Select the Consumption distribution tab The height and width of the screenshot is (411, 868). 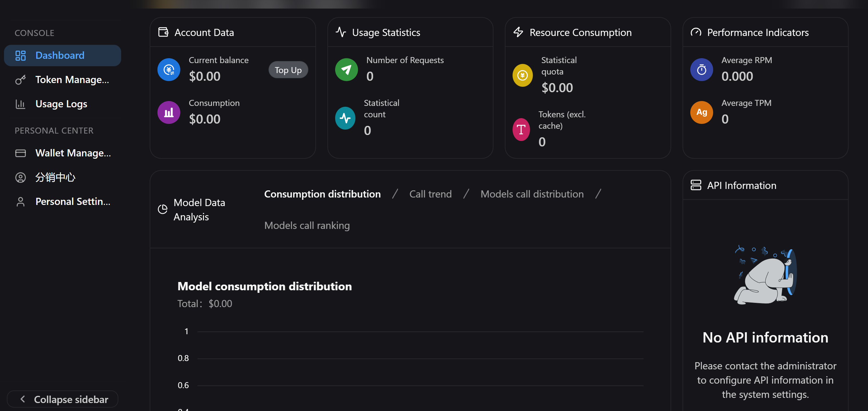click(x=323, y=194)
